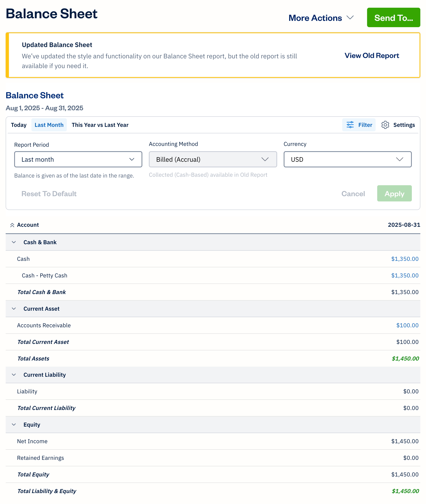
Task: Click the green Send To button
Action: click(x=393, y=17)
